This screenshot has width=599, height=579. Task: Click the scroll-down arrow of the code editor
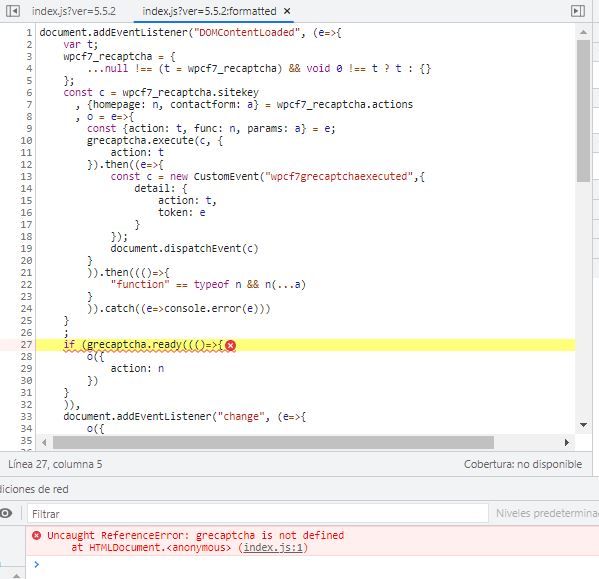point(583,425)
